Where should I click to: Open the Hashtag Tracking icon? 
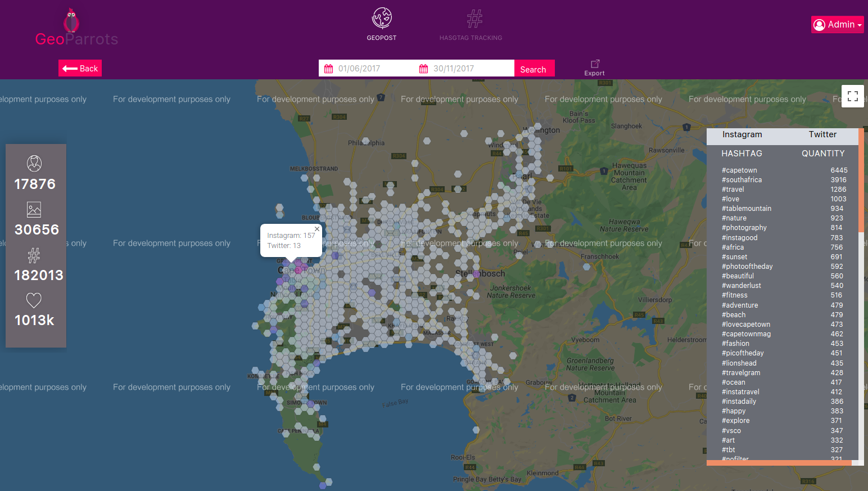pos(474,19)
